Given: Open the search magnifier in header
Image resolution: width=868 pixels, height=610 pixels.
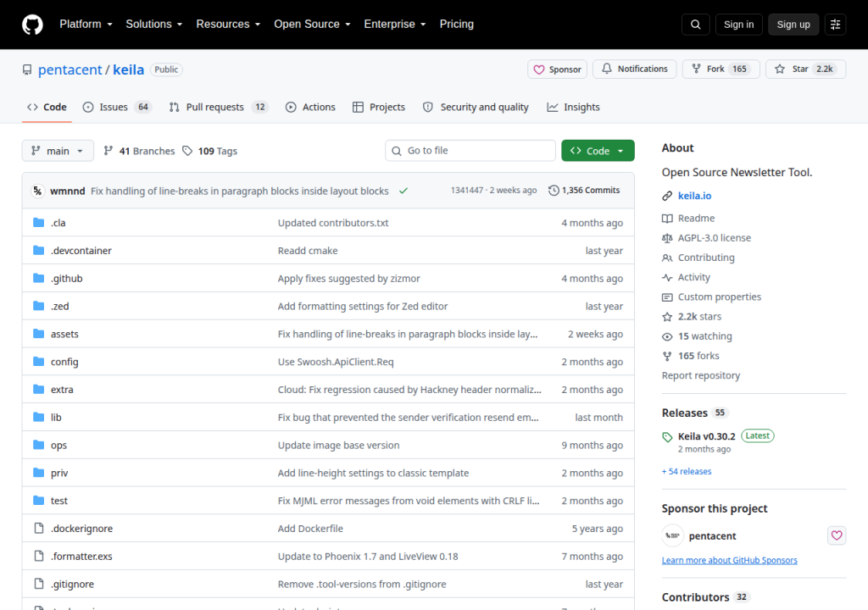Looking at the screenshot, I should click(x=695, y=25).
